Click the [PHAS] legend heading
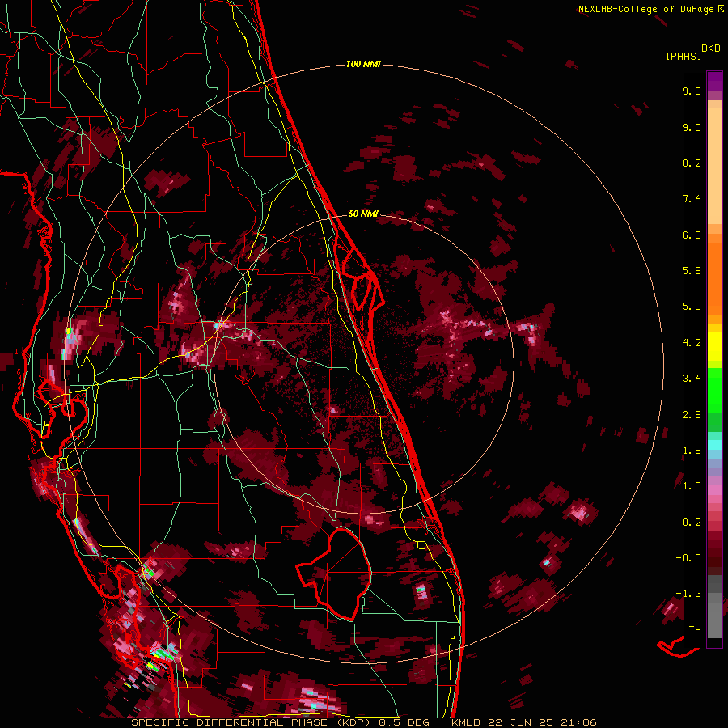 pyautogui.click(x=684, y=57)
